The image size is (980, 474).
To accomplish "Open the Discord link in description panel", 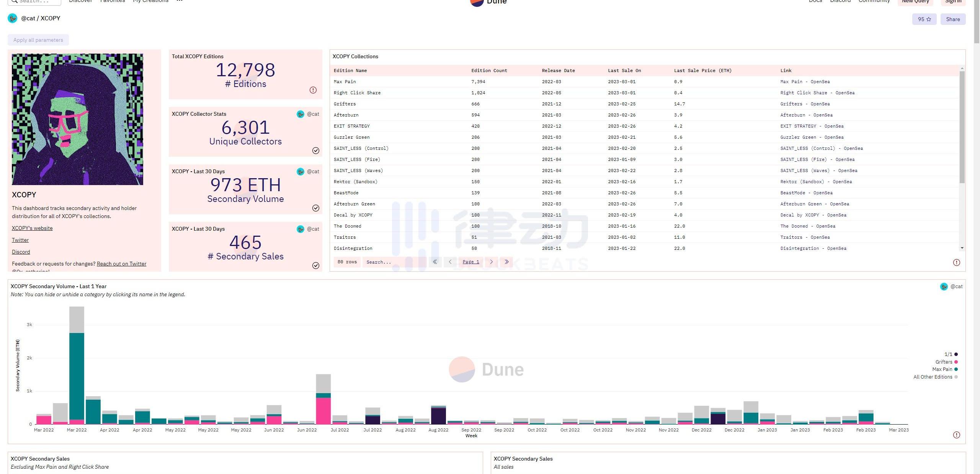I will coord(21,252).
